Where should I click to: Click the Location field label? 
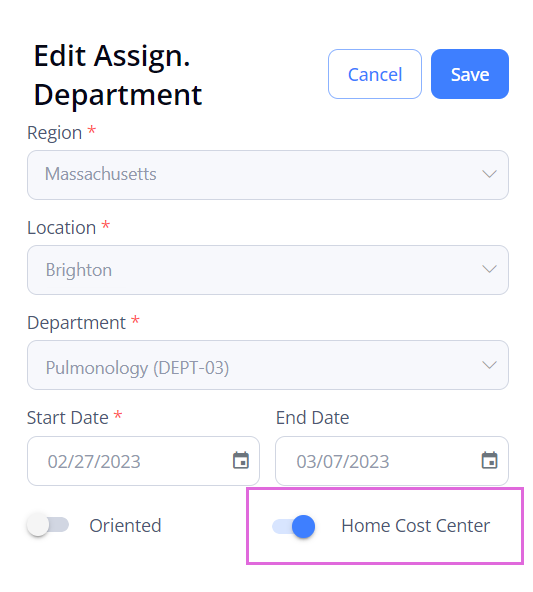[62, 228]
